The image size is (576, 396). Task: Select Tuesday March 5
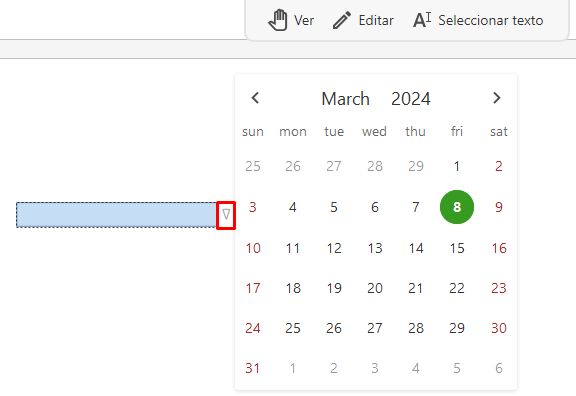pos(334,207)
